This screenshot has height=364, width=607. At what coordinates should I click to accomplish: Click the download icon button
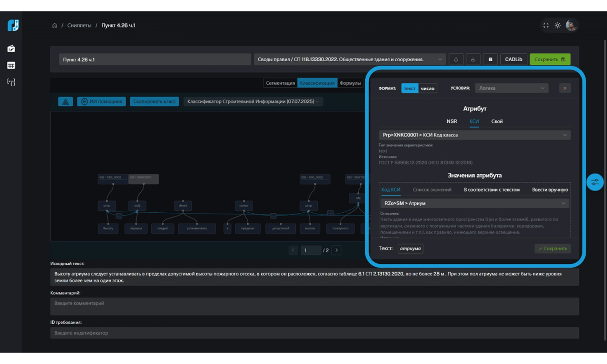coord(473,59)
